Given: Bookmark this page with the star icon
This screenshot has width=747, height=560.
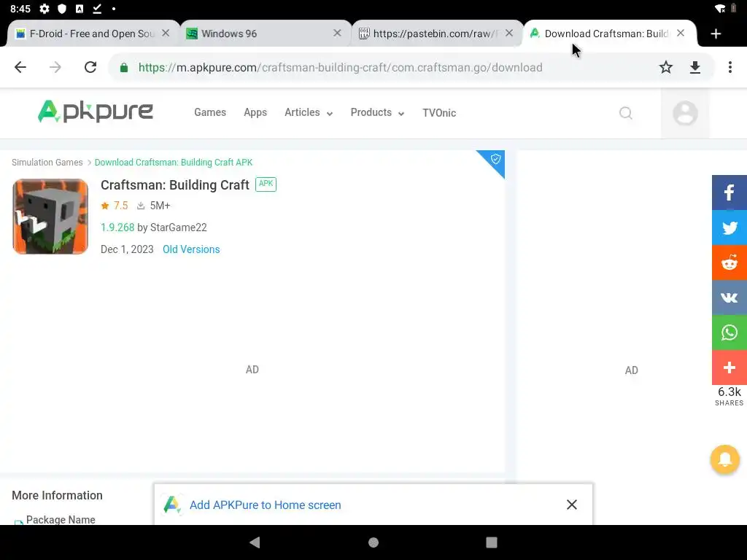Looking at the screenshot, I should [x=665, y=67].
